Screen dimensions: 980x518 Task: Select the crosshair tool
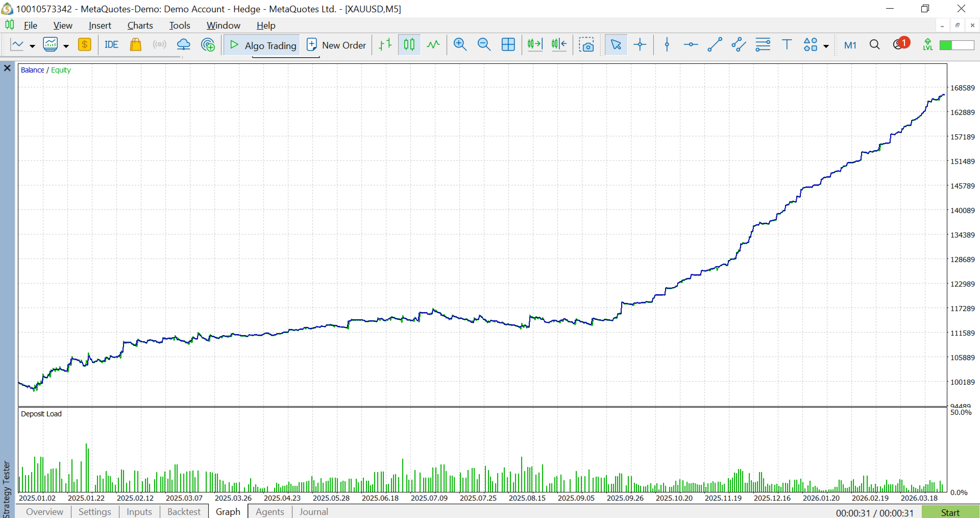click(x=640, y=45)
